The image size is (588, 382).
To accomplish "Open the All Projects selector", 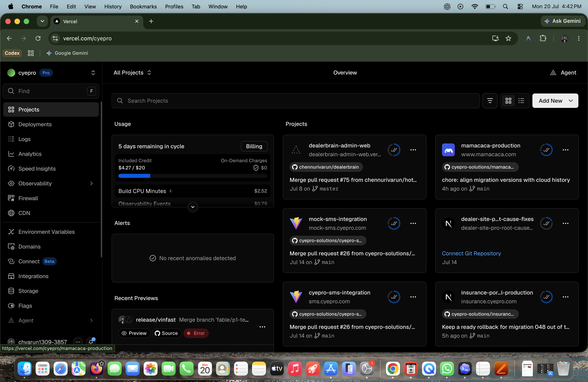I will tap(132, 73).
